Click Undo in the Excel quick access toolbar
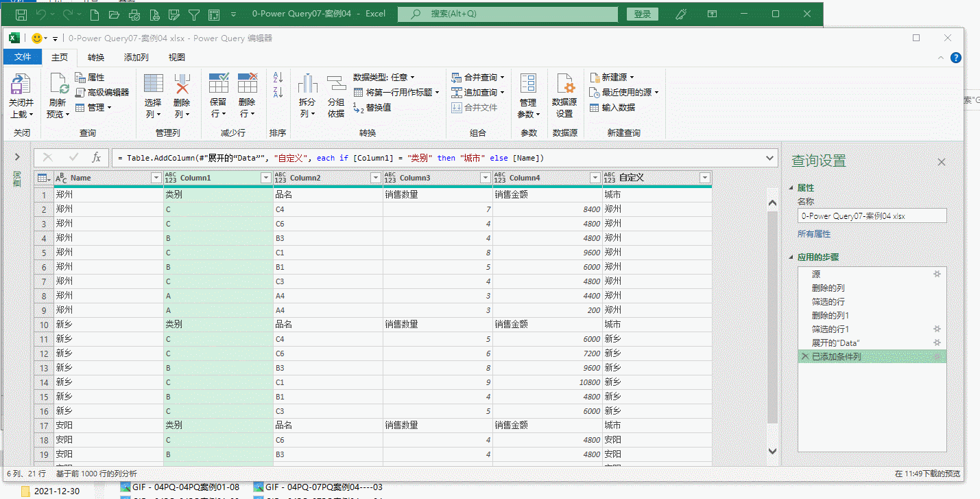The width and height of the screenshot is (980, 499). [41, 14]
